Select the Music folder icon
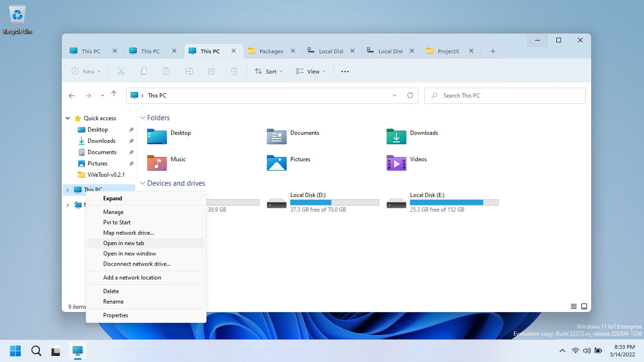644x362 pixels. click(x=157, y=163)
